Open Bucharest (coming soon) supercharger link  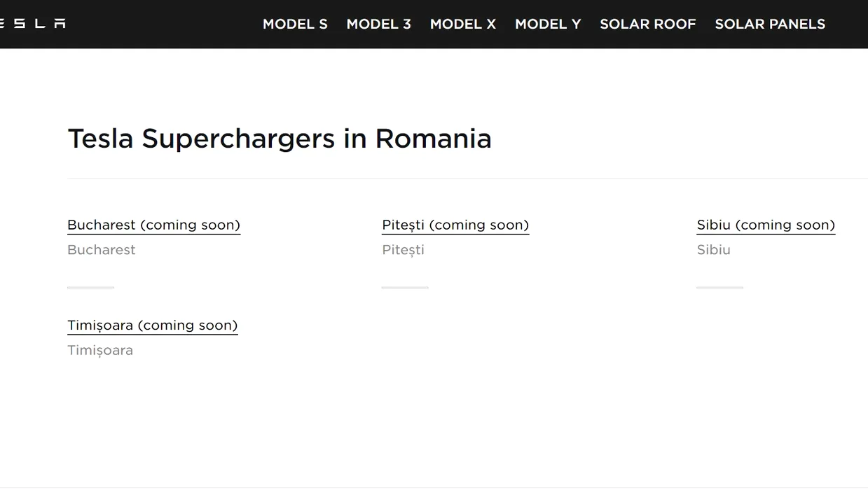point(153,225)
